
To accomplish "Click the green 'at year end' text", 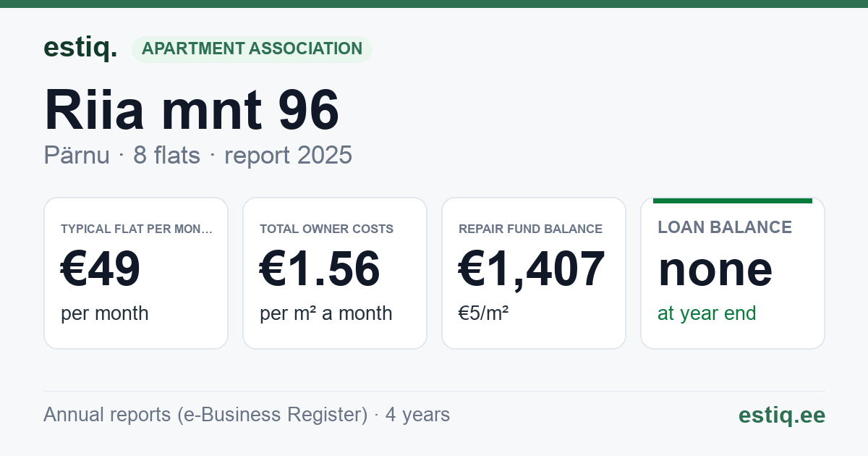I will pyautogui.click(x=707, y=313).
